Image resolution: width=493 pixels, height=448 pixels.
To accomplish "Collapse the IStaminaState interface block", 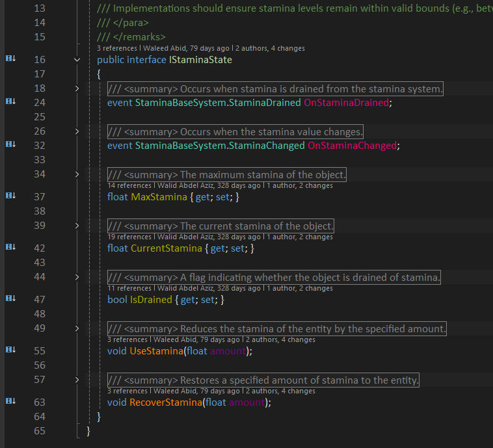I will tap(77, 60).
